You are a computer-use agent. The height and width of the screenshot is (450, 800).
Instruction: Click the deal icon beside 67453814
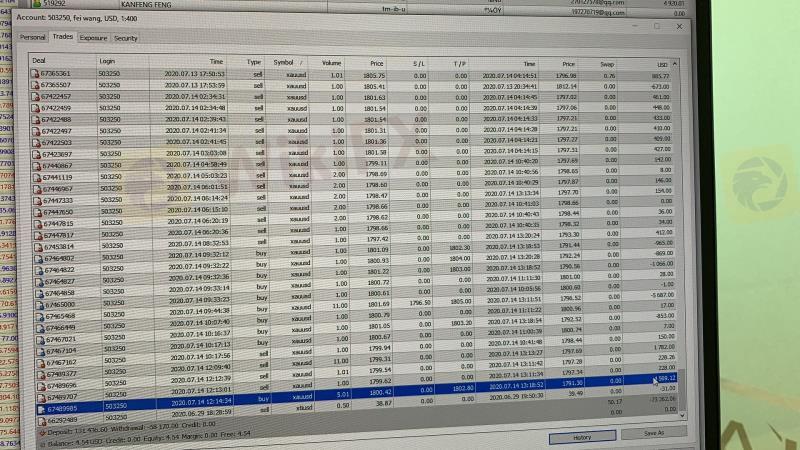(x=38, y=247)
